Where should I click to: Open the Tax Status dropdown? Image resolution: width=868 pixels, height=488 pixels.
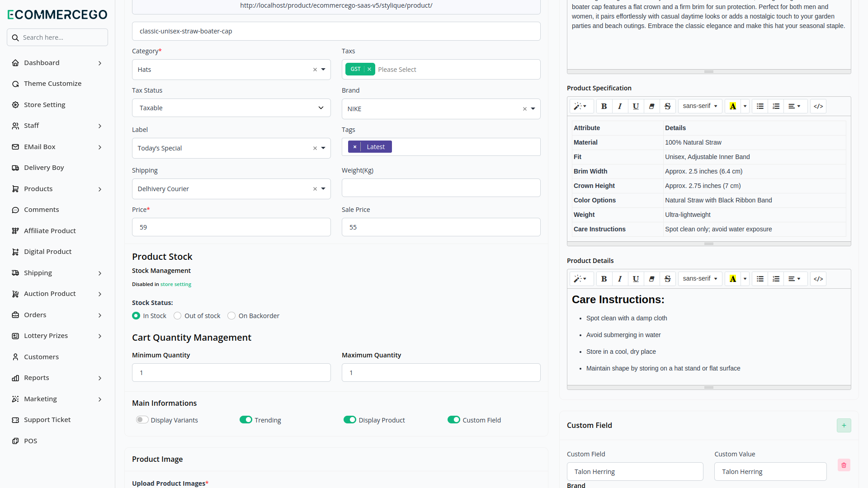coord(231,108)
